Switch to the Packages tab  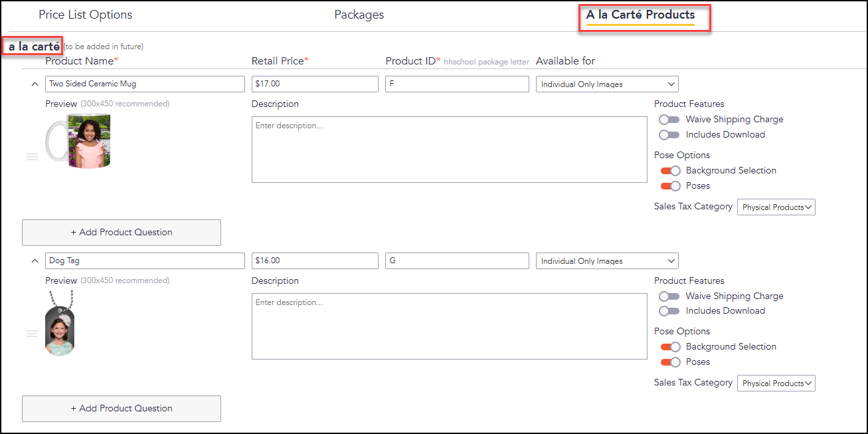click(x=359, y=15)
